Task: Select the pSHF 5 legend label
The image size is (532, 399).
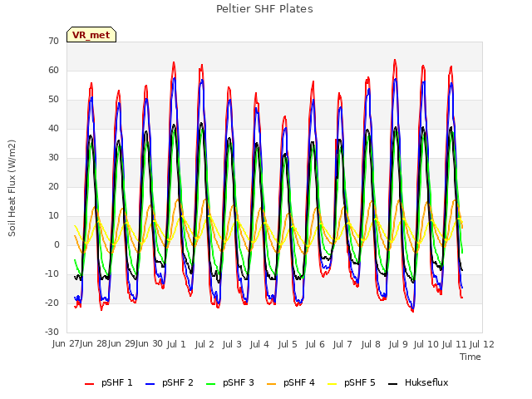Action: tap(360, 382)
